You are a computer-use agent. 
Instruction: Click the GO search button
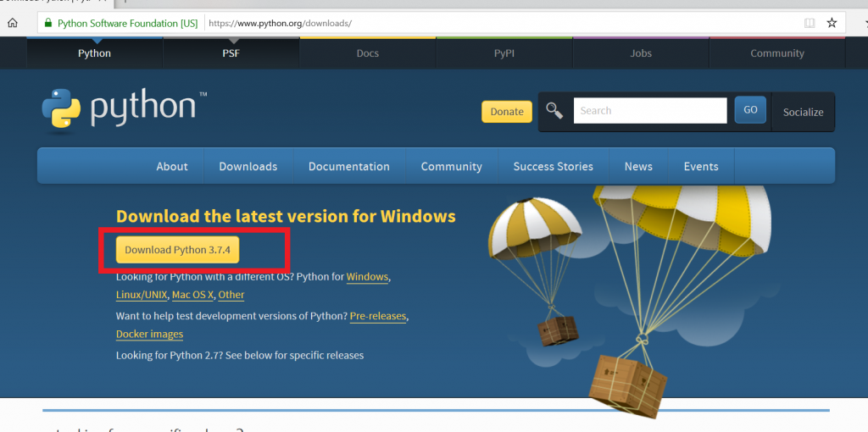[750, 109]
